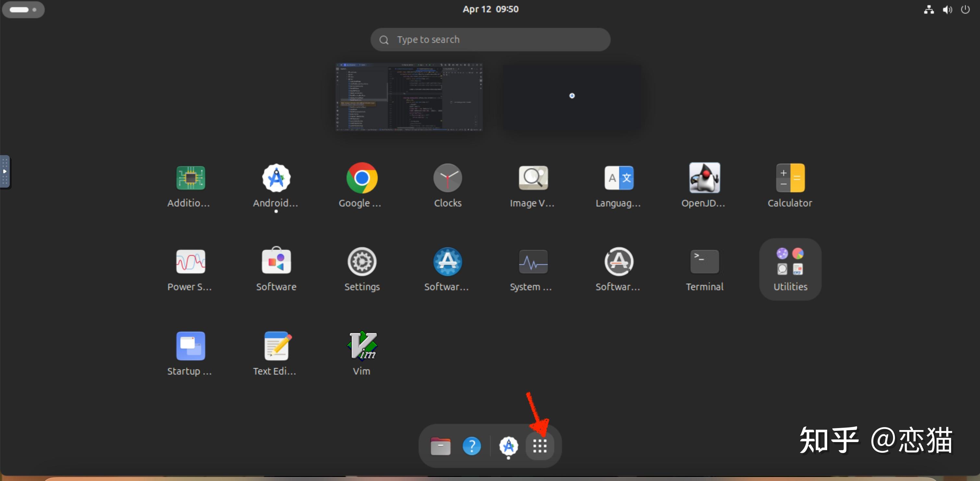980x481 pixels.
Task: Open the volume indicator in top bar
Action: pos(947,9)
